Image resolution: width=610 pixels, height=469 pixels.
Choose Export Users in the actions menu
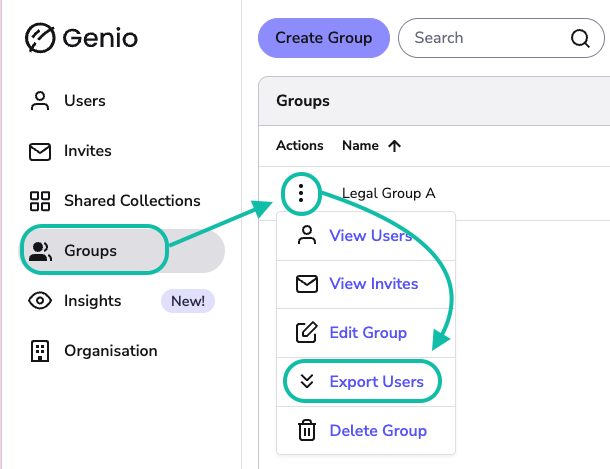pos(366,382)
